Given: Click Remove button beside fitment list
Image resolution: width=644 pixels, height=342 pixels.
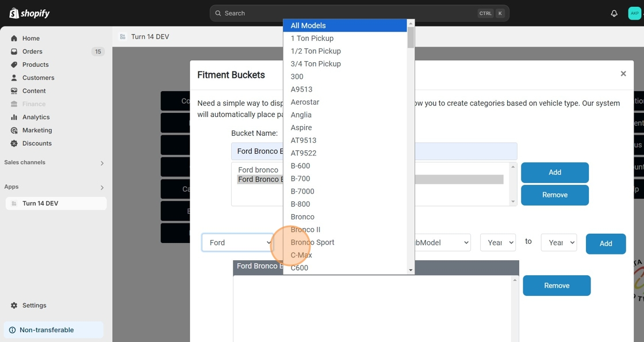Looking at the screenshot, I should pyautogui.click(x=557, y=286).
